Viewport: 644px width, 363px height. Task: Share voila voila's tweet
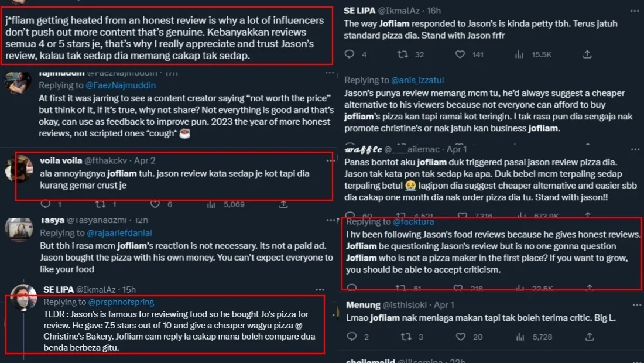click(283, 204)
